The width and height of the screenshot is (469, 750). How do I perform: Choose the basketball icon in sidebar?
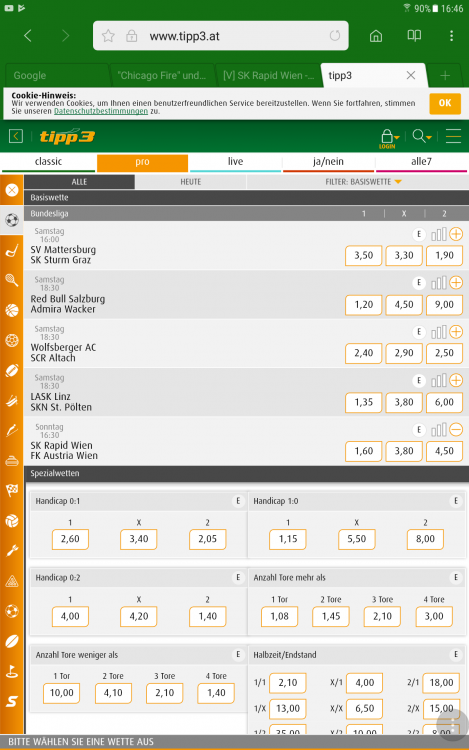point(12,310)
